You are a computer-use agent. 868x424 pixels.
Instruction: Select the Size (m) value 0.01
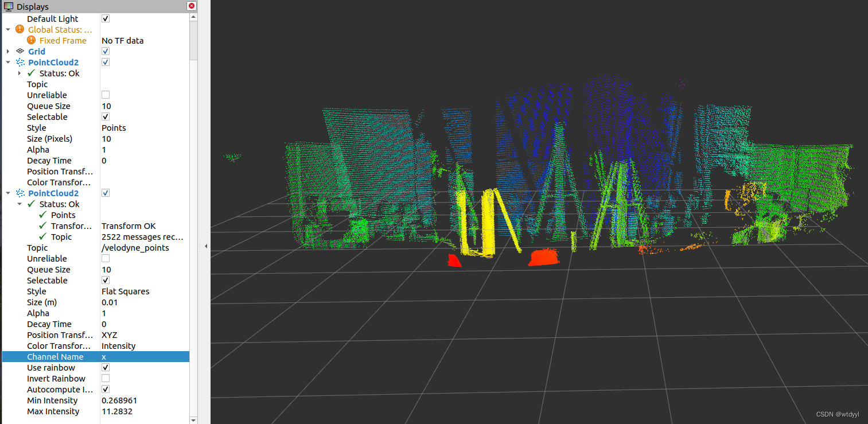click(x=145, y=302)
